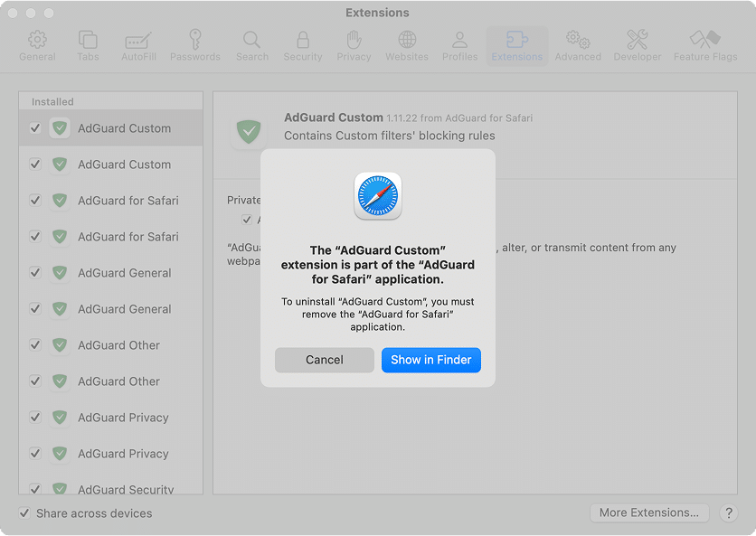Click "Contains Custom filters' blocking rules" description

tap(390, 136)
